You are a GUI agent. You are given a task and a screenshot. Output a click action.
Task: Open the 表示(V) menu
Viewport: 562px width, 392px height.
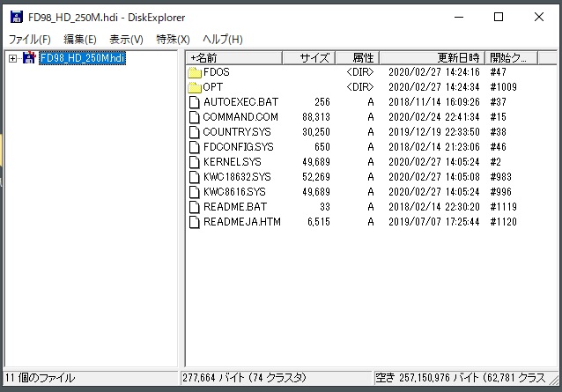(126, 39)
